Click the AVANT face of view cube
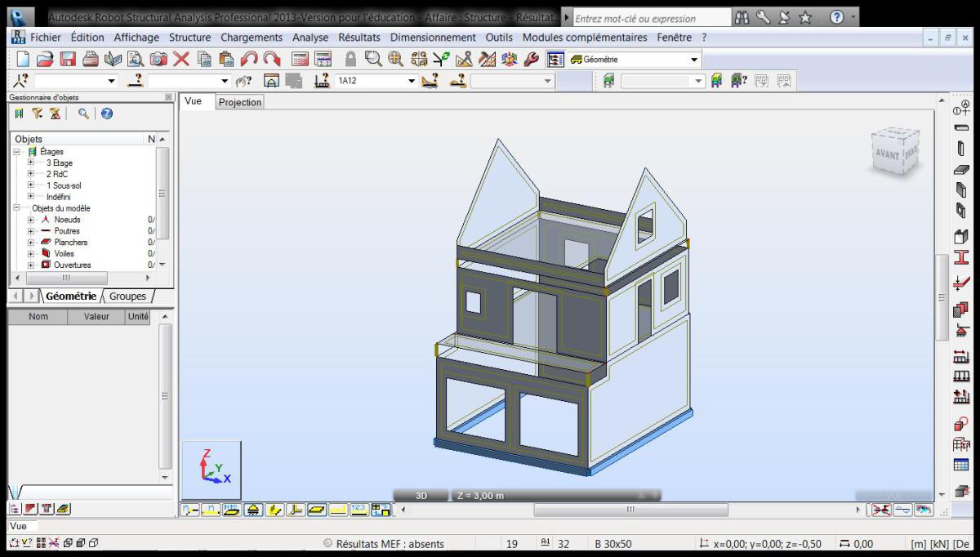The width and height of the screenshot is (980, 557). (888, 155)
